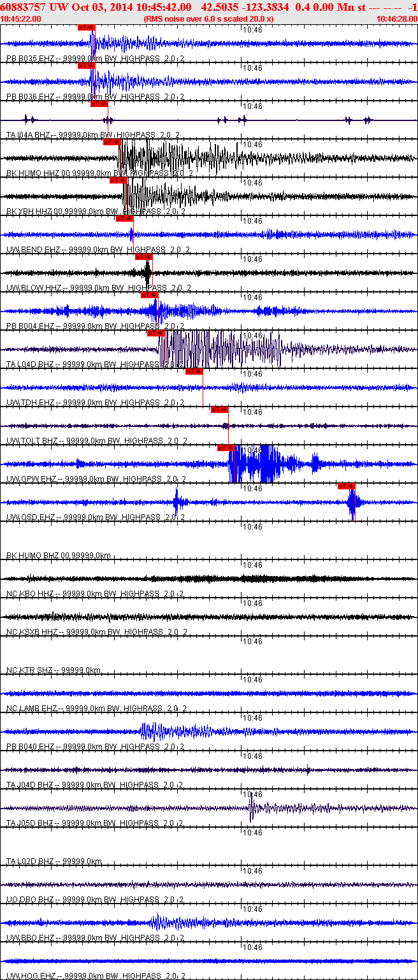Select the UW BBO EHZ station label
Screen dimensions: 418x980
95,938
